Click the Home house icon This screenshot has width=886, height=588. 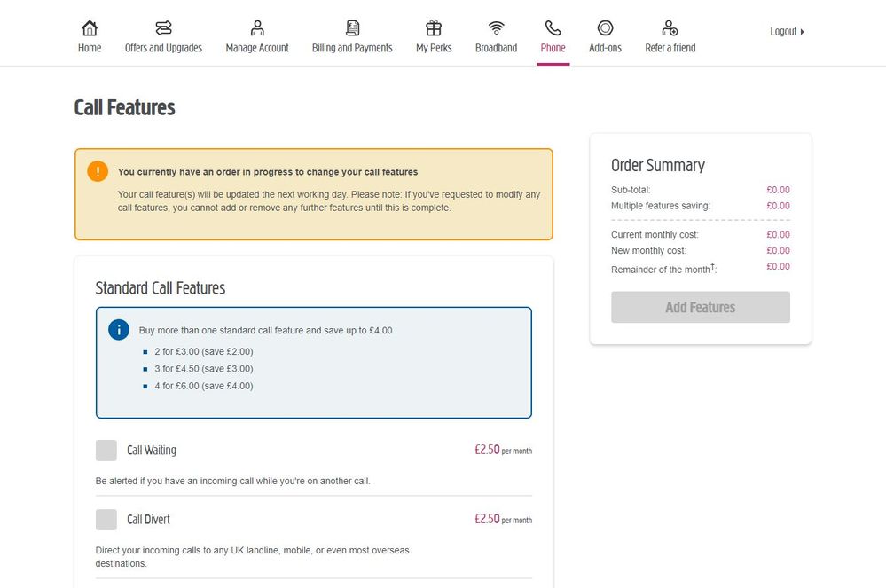point(90,28)
